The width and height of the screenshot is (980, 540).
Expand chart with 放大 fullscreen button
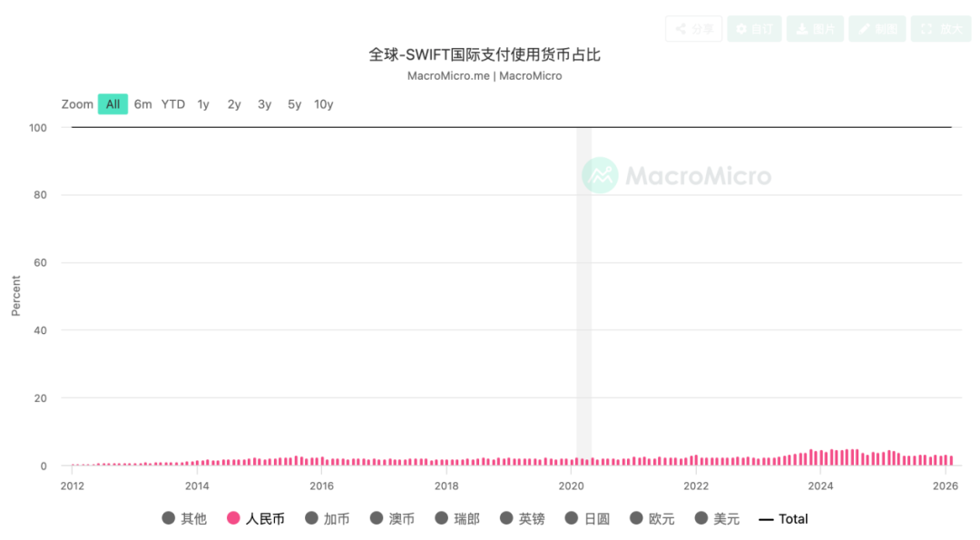[940, 29]
